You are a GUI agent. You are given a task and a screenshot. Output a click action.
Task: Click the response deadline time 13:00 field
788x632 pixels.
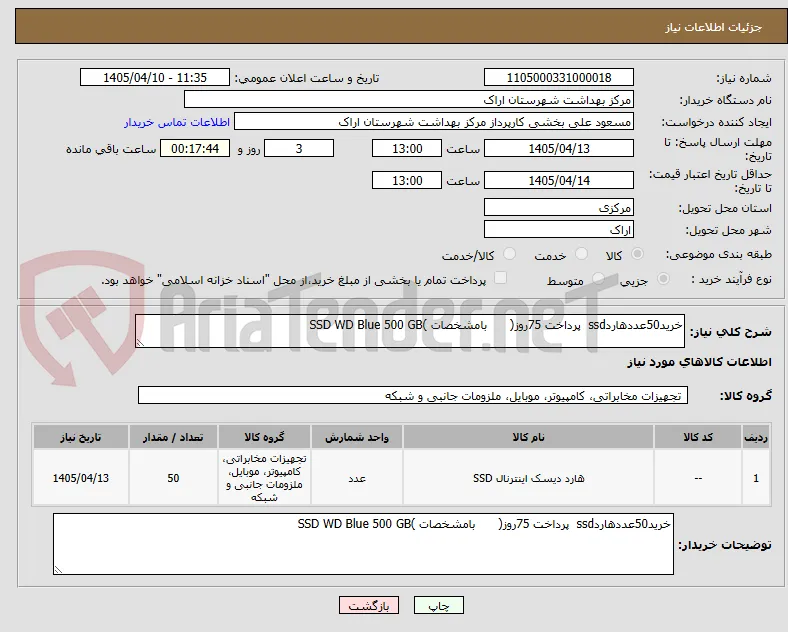[x=407, y=149]
